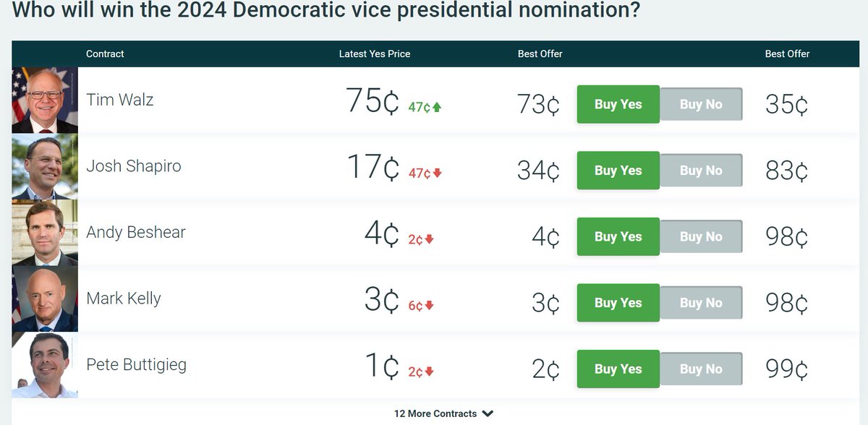Buy No on Tim Walz
Screen dimensions: 868x425
(701, 104)
